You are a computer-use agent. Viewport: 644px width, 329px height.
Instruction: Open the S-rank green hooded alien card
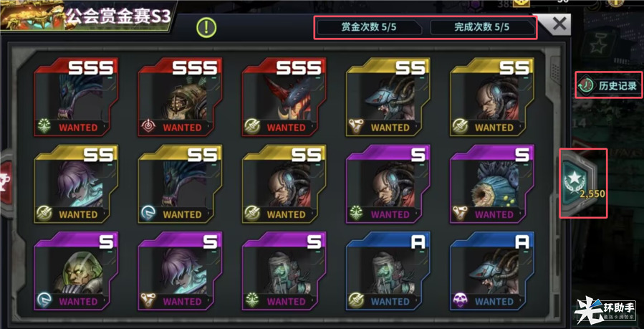click(x=77, y=271)
